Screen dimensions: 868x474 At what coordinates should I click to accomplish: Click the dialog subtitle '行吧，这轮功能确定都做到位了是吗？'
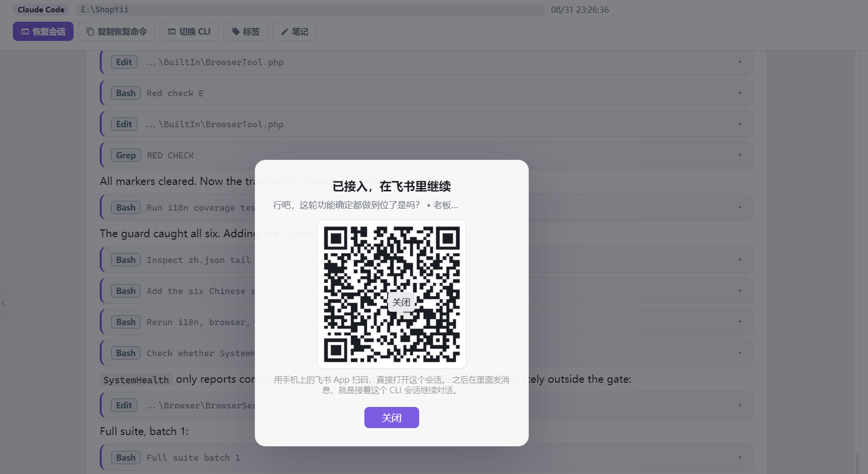coord(347,205)
